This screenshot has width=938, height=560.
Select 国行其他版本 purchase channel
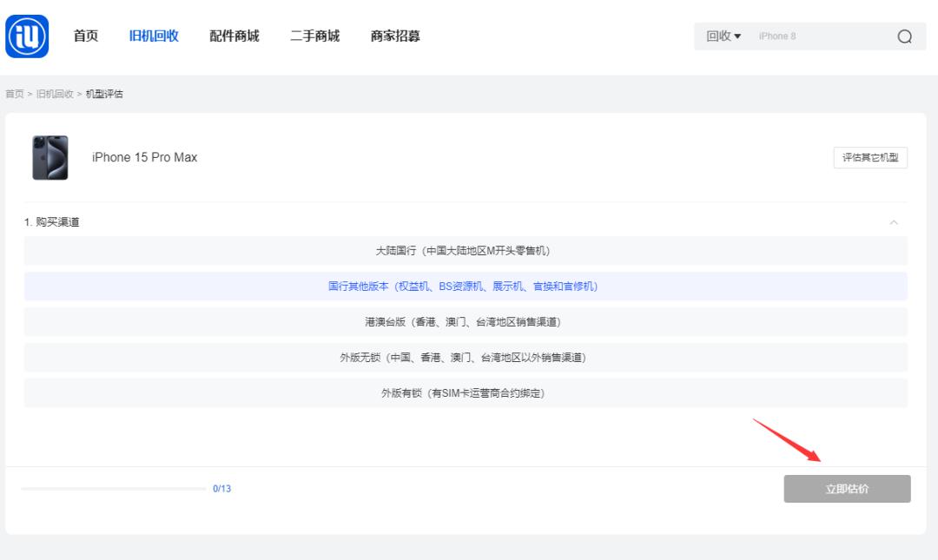pos(467,286)
